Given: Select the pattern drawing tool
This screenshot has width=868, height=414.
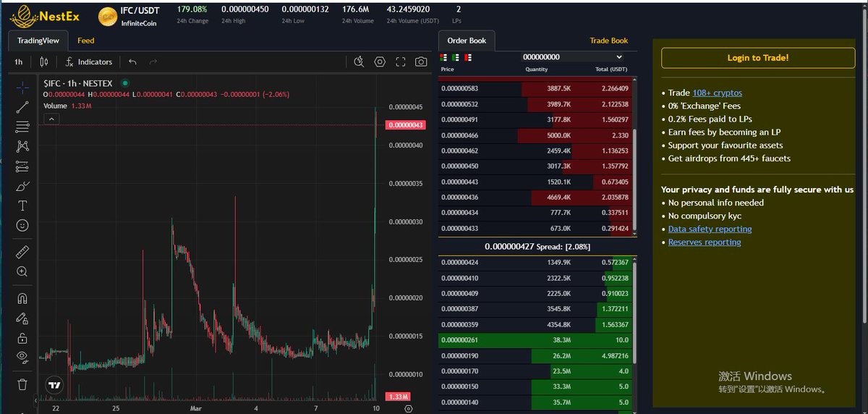Looking at the screenshot, I should (x=22, y=146).
